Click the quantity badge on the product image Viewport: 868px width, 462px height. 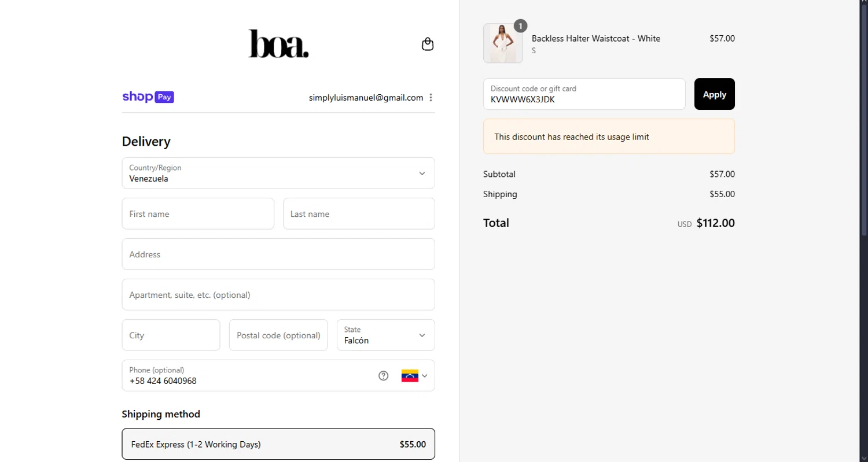click(520, 26)
